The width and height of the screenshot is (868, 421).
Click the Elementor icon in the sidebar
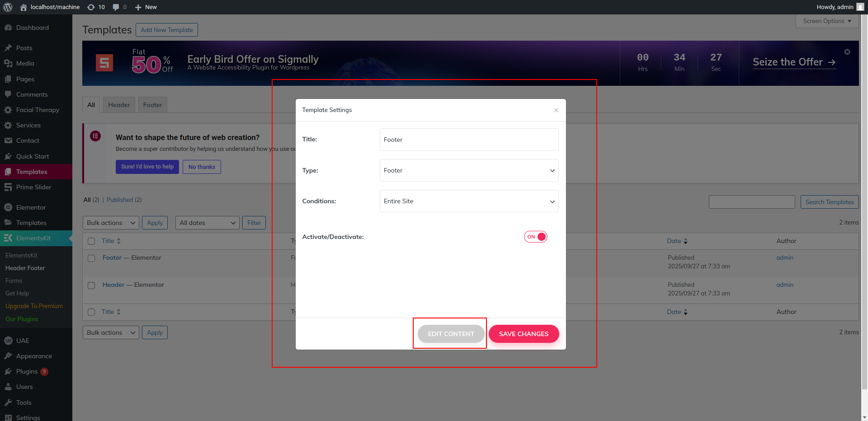[x=8, y=207]
